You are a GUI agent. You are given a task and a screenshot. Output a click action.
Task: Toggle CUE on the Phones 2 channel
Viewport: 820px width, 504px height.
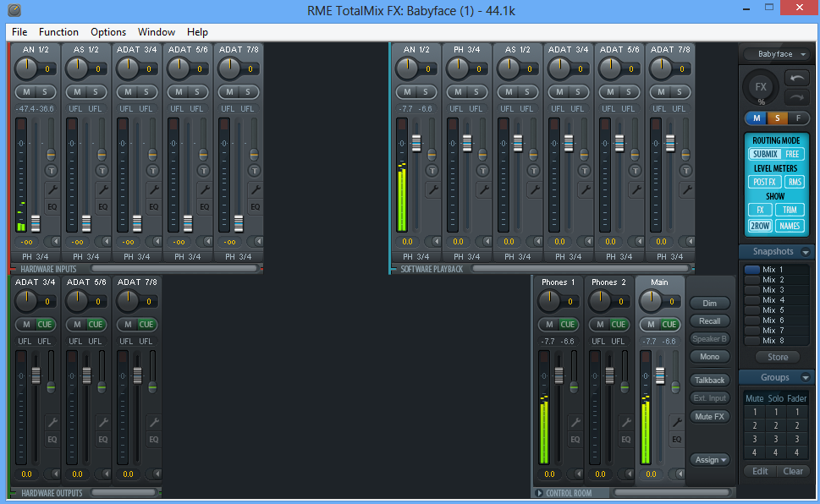click(x=618, y=324)
